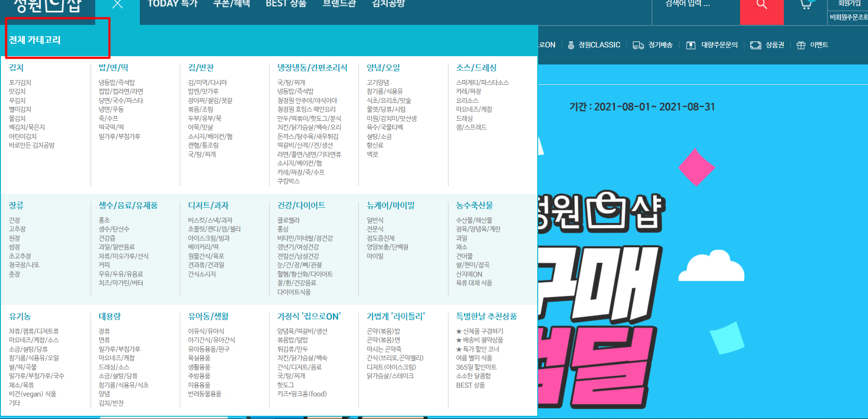Image resolution: width=868 pixels, height=419 pixels.
Task: Select 육류 대체 식품 subcategory
Action: (474, 283)
